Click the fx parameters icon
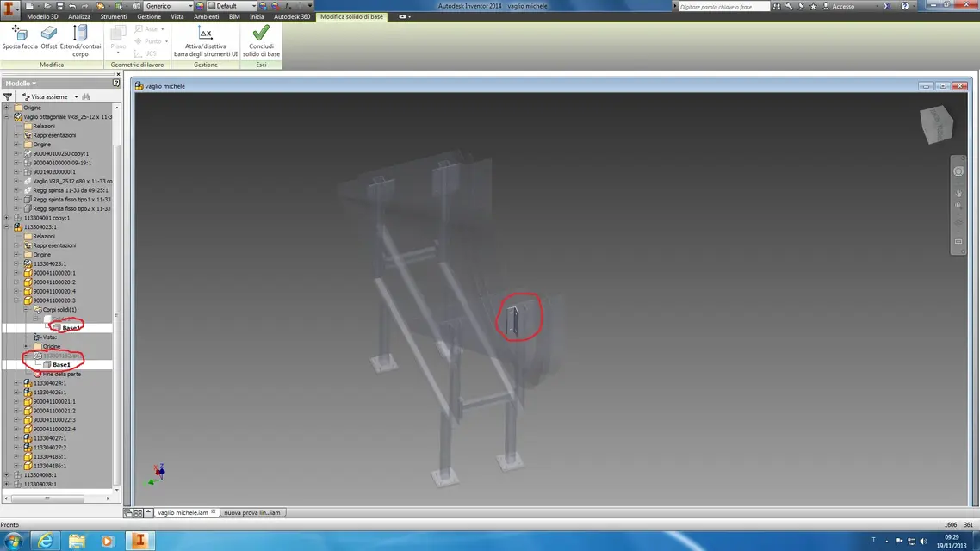Screen dimensions: 980x551 288,6
